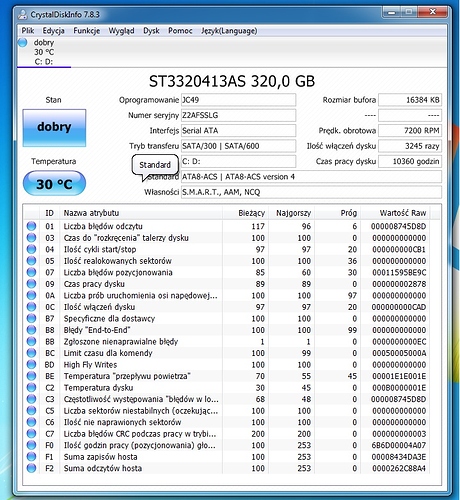Click the 30 °C temperature button
The image size is (460, 500).
click(x=54, y=183)
